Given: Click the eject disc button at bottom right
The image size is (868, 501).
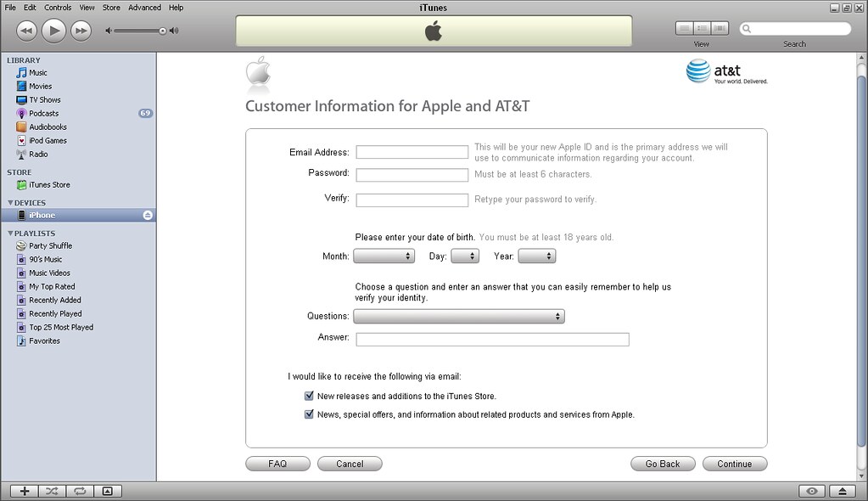Looking at the screenshot, I should click(843, 491).
